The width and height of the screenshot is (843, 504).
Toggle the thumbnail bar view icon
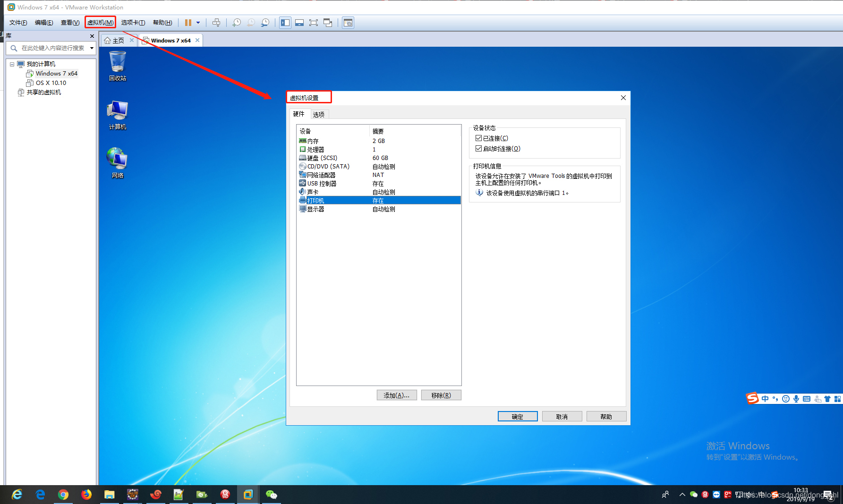(299, 23)
